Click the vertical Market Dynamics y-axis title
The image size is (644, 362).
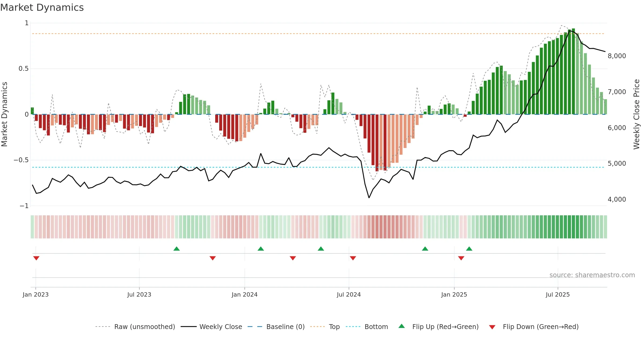pyautogui.click(x=4, y=114)
